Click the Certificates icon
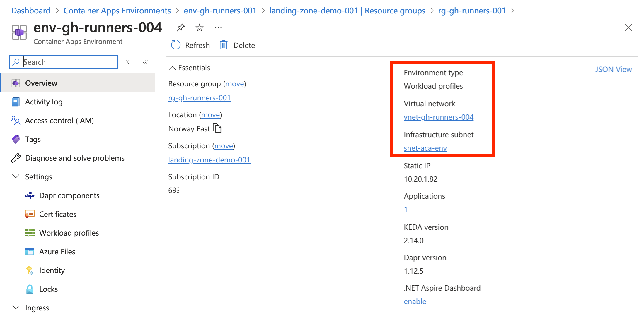Viewport: 644px width, 314px height. click(x=30, y=214)
